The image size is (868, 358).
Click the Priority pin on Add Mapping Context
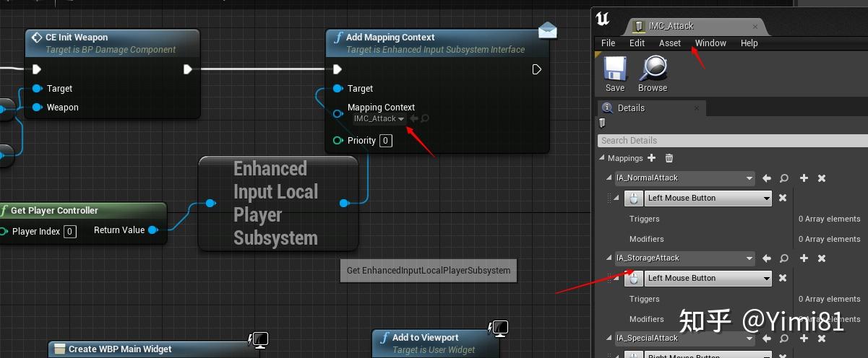click(338, 140)
